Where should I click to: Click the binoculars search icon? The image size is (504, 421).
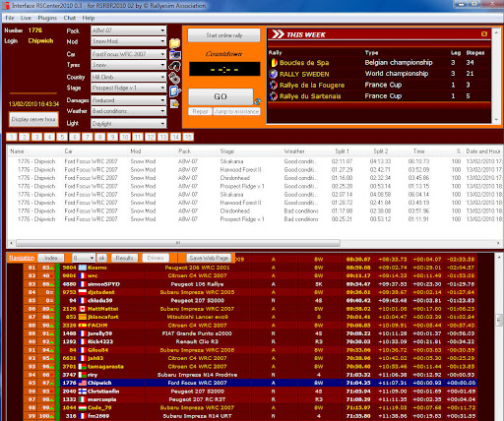point(175,66)
